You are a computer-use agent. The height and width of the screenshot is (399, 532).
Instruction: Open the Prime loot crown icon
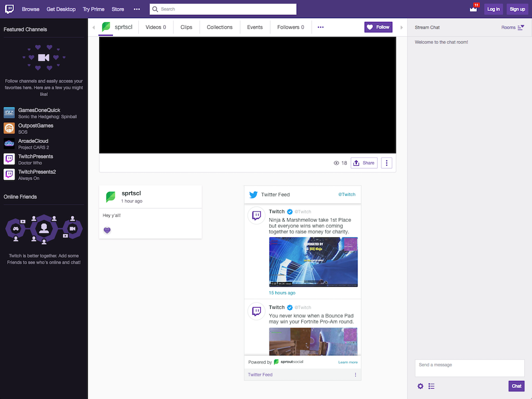pos(473,9)
